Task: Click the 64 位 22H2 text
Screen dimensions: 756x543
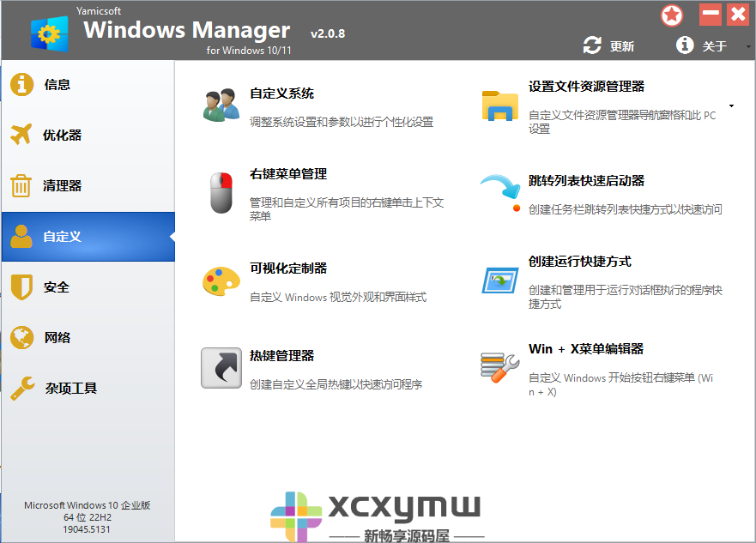Action: tap(88, 517)
